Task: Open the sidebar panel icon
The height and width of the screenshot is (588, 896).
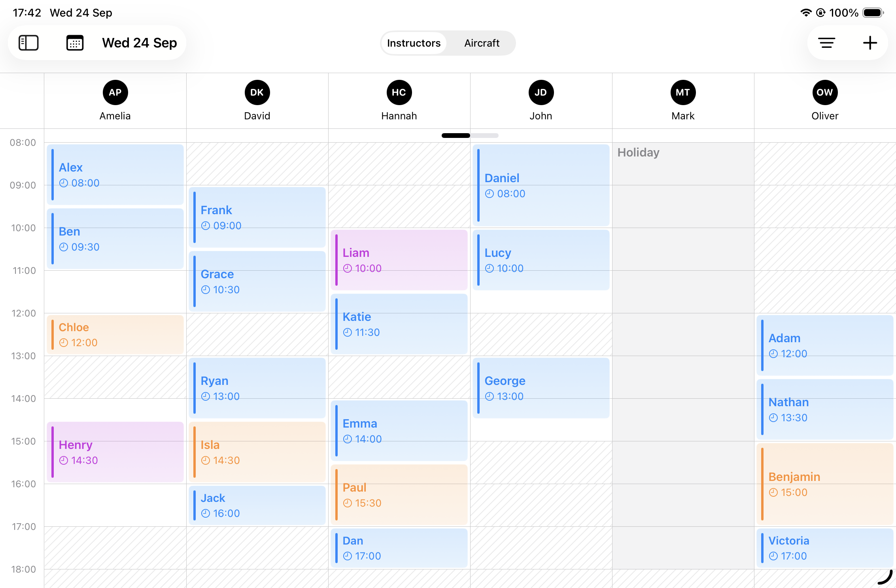Action: pos(28,43)
